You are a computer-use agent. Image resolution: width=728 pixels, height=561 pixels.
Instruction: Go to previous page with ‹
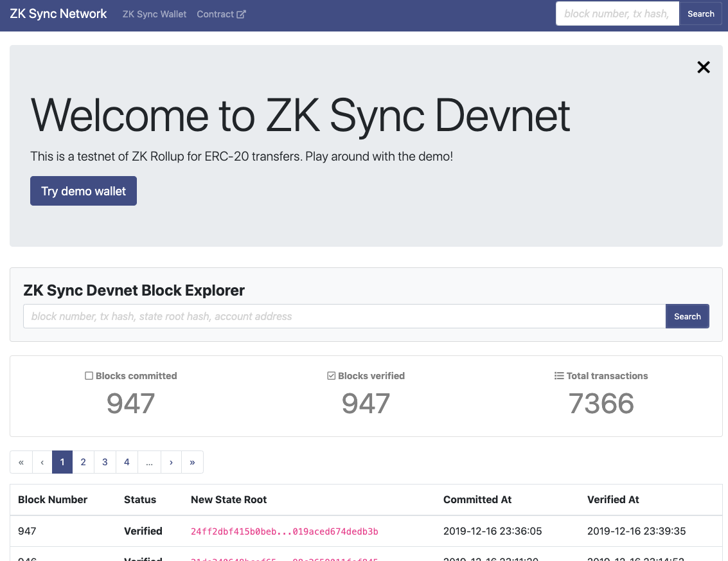click(x=42, y=462)
